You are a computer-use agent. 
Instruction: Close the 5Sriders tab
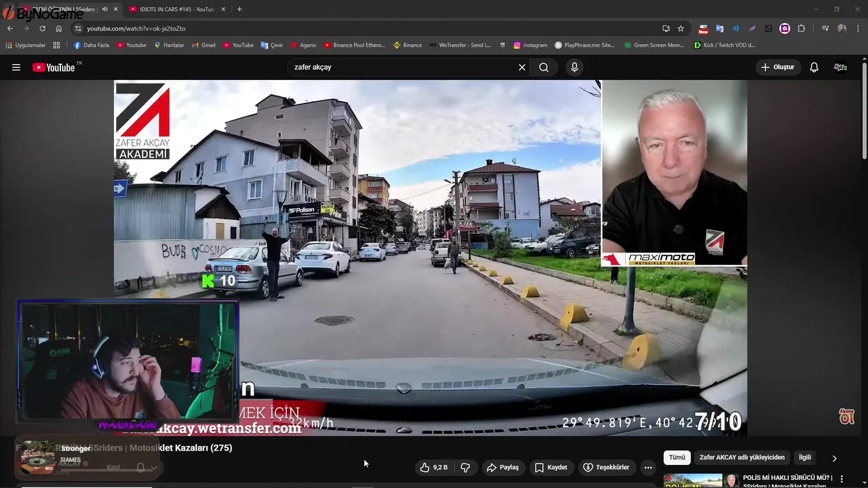click(115, 9)
